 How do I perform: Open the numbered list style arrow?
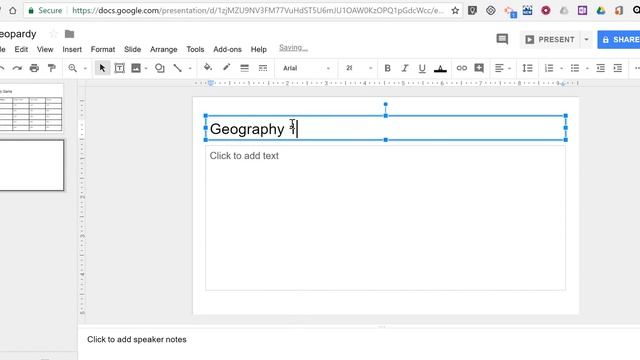point(562,69)
